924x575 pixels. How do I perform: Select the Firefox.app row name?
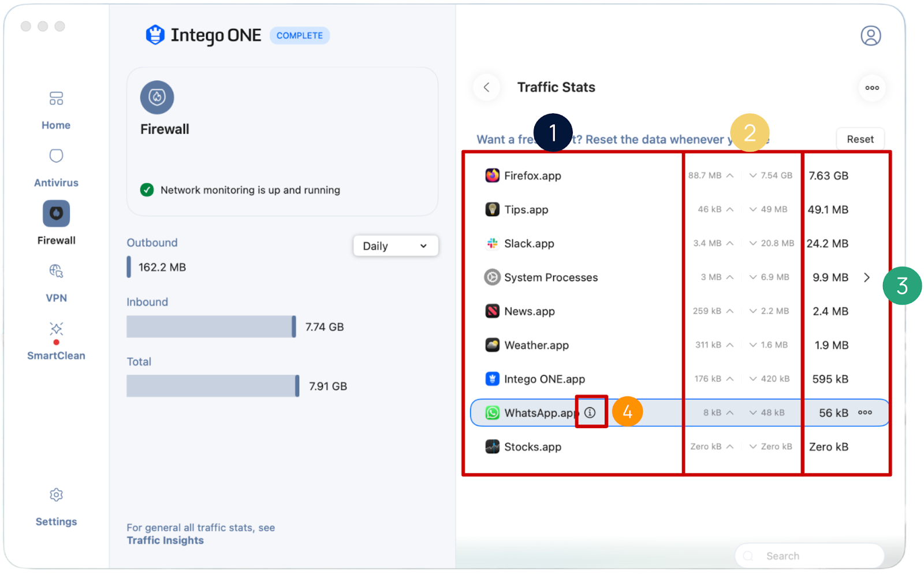click(532, 176)
